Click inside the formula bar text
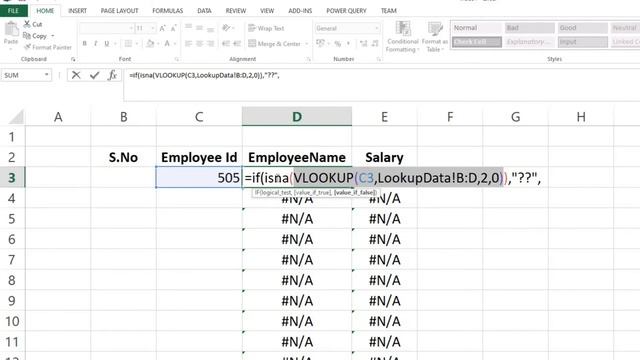640x360 pixels. click(204, 75)
